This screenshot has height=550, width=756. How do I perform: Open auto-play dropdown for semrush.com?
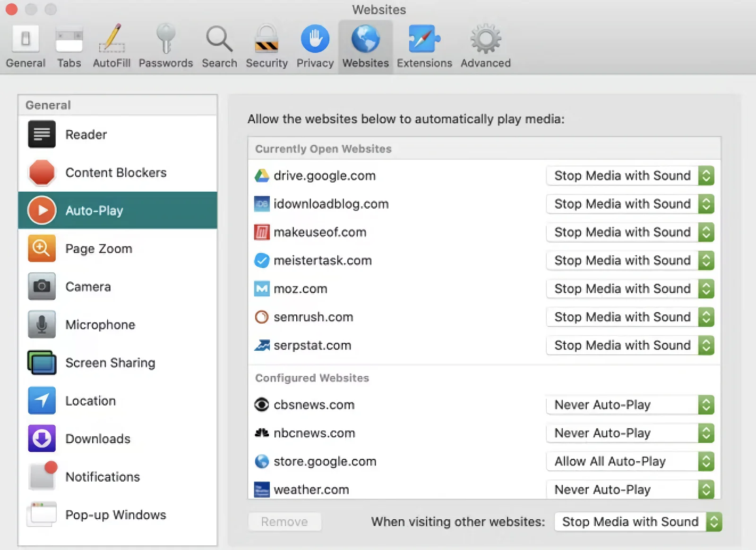(630, 317)
